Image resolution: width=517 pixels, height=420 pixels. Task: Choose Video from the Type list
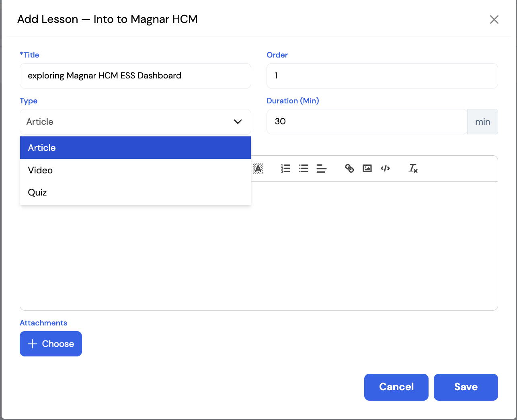[135, 170]
